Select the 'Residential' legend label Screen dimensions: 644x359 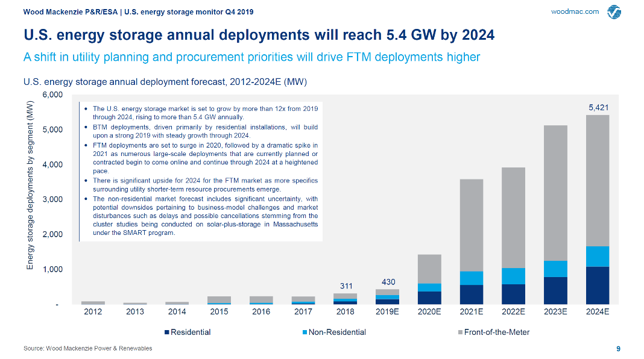tap(191, 332)
